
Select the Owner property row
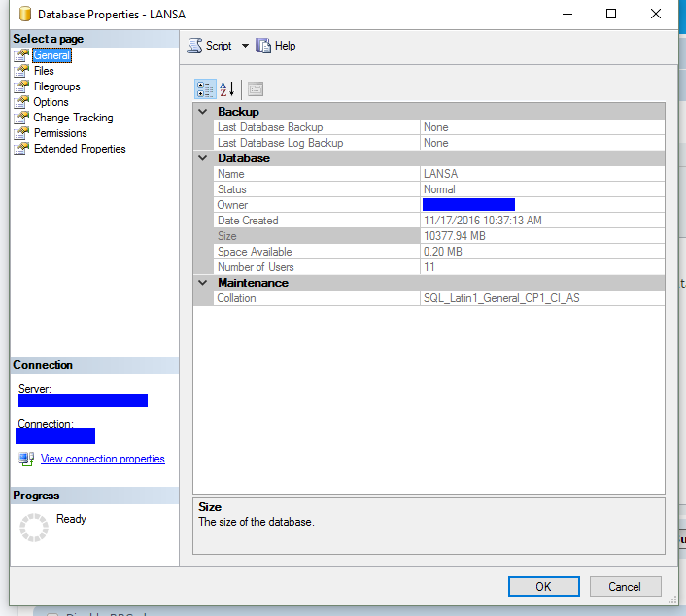pos(439,205)
